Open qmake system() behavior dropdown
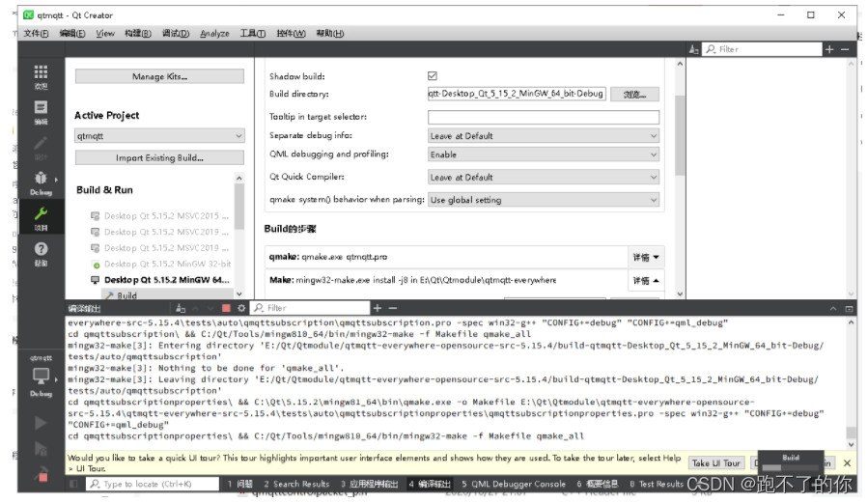This screenshot has width=868, height=503. coord(544,200)
